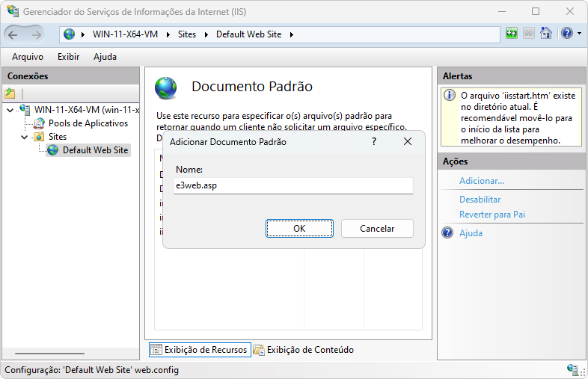
Task: Open the Arquivo menu
Action: coord(28,57)
